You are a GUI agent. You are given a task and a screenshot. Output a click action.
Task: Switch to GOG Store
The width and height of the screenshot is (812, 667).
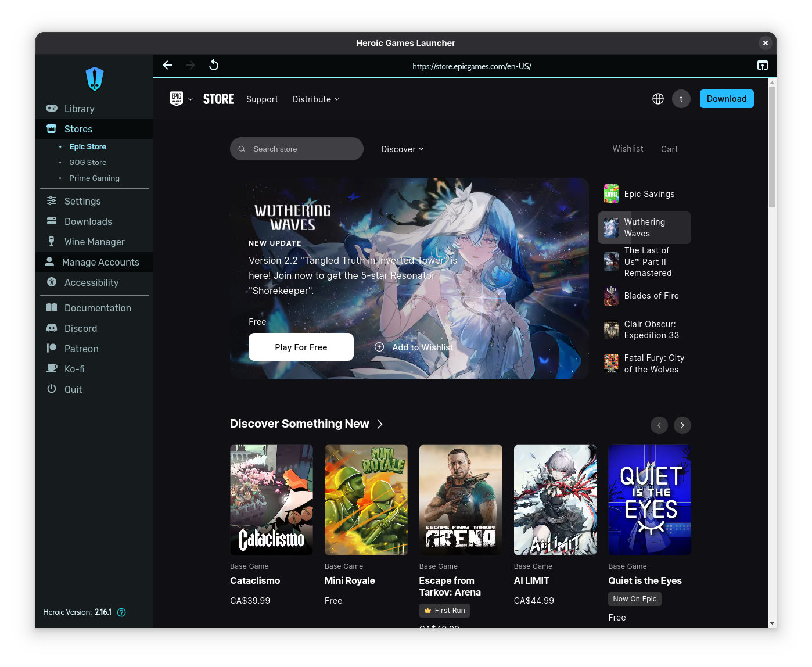(x=88, y=163)
